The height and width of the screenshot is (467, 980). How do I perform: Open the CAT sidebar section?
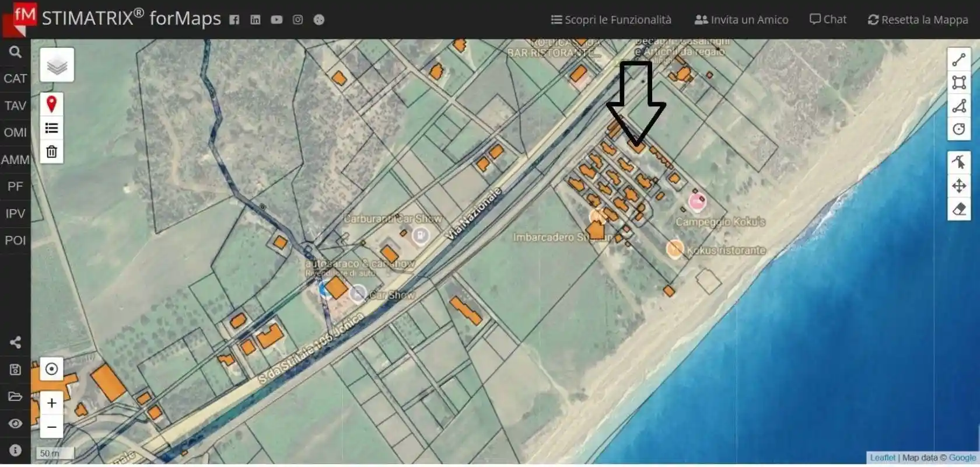tap(15, 79)
